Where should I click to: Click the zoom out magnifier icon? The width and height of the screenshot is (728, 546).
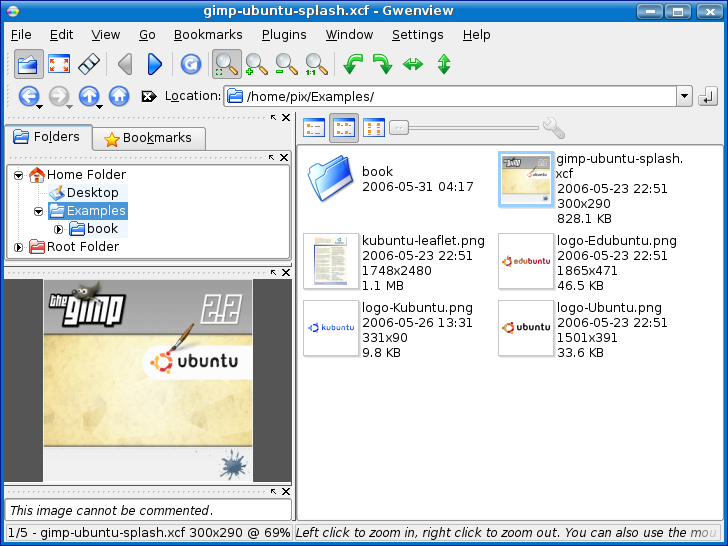(286, 65)
